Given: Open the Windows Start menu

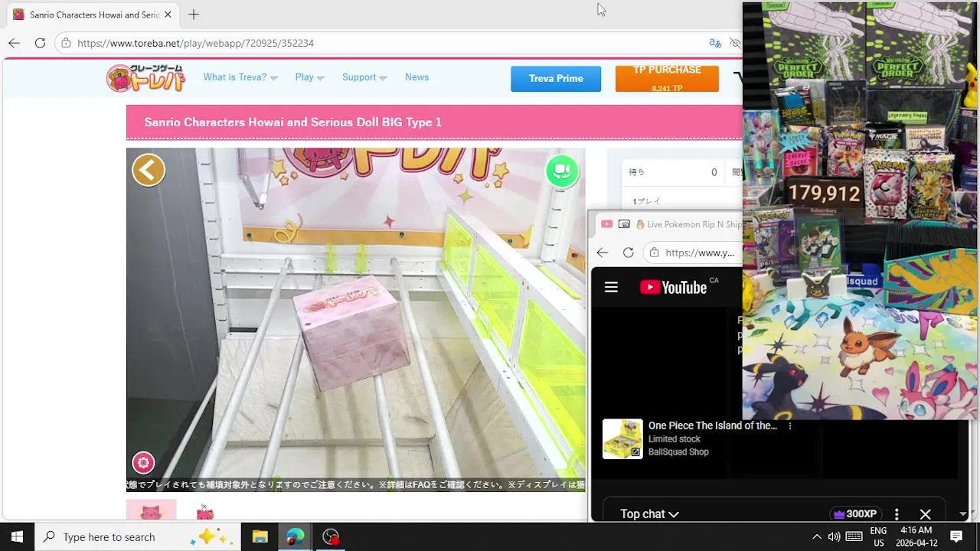Looking at the screenshot, I should click(x=17, y=536).
